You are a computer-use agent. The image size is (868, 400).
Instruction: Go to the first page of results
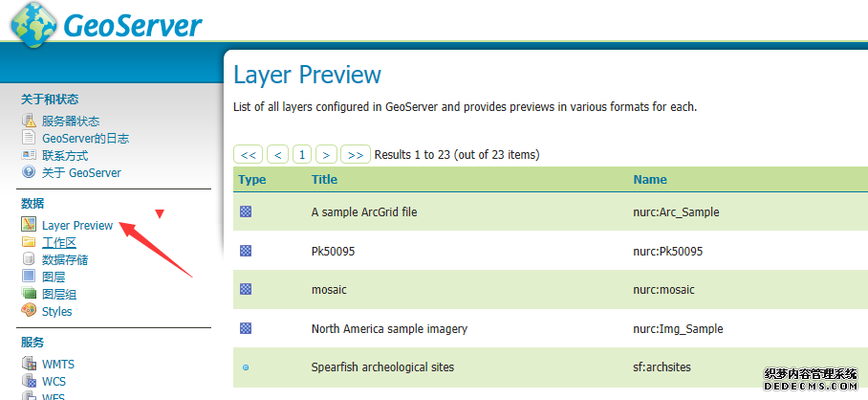(248, 154)
